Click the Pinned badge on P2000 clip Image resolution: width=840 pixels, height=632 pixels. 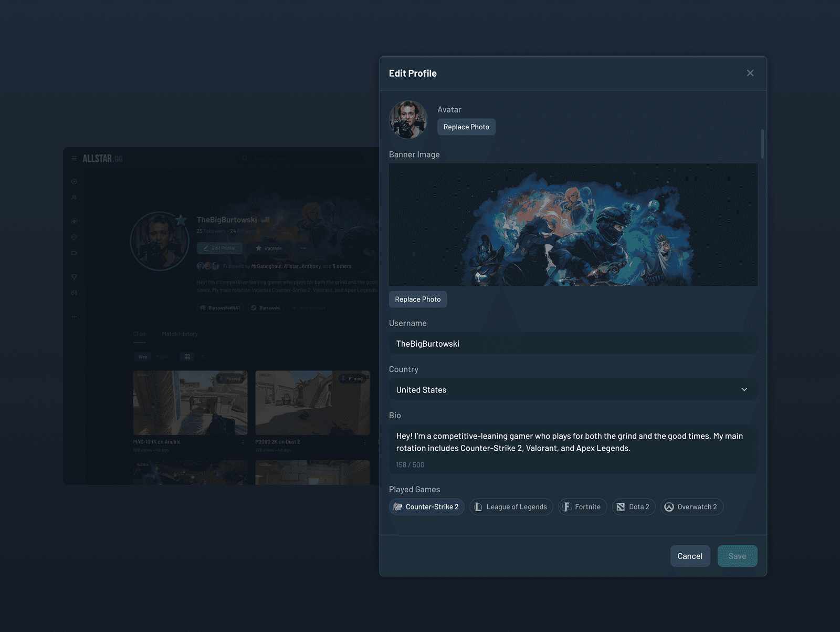click(352, 379)
